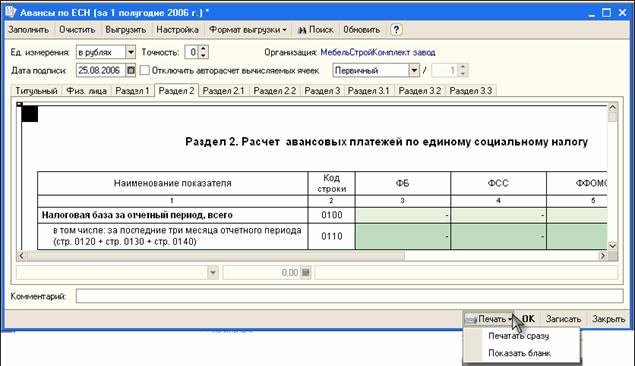Click vertical scrollbar up arrow of sheet
This screenshot has width=635, height=366.
point(612,107)
